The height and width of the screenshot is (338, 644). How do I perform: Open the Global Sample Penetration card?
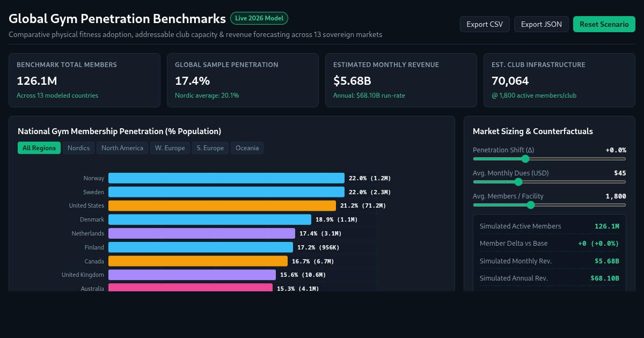pos(243,80)
